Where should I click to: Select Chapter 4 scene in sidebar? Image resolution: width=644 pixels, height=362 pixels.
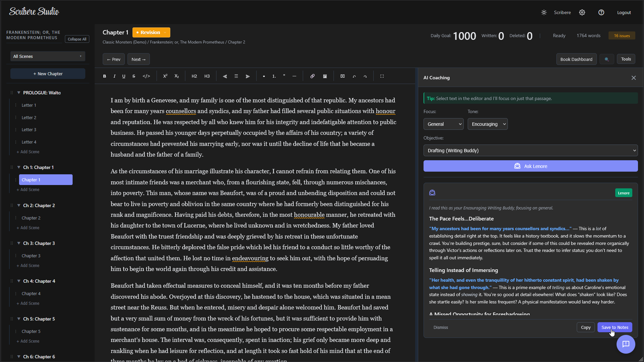(31, 293)
